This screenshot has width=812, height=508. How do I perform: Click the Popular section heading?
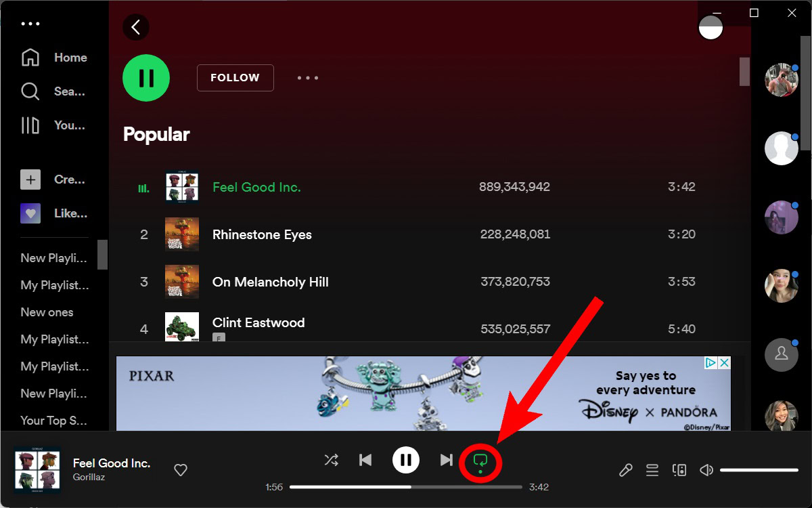click(156, 134)
